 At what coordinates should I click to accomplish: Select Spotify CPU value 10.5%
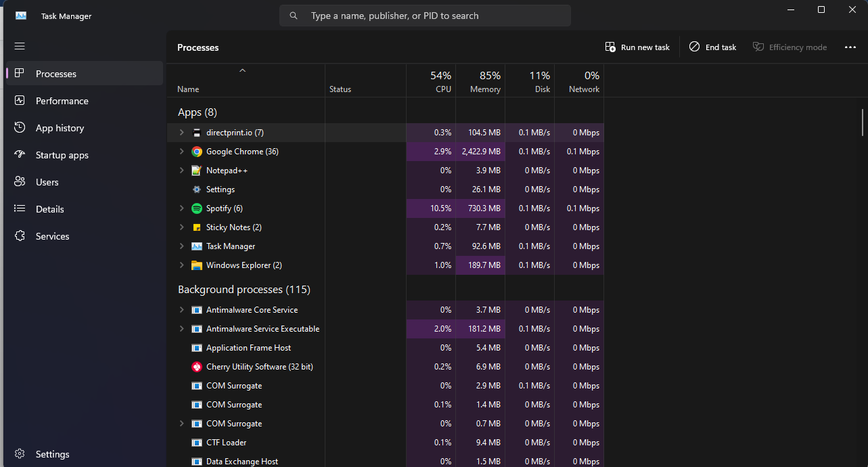point(431,208)
